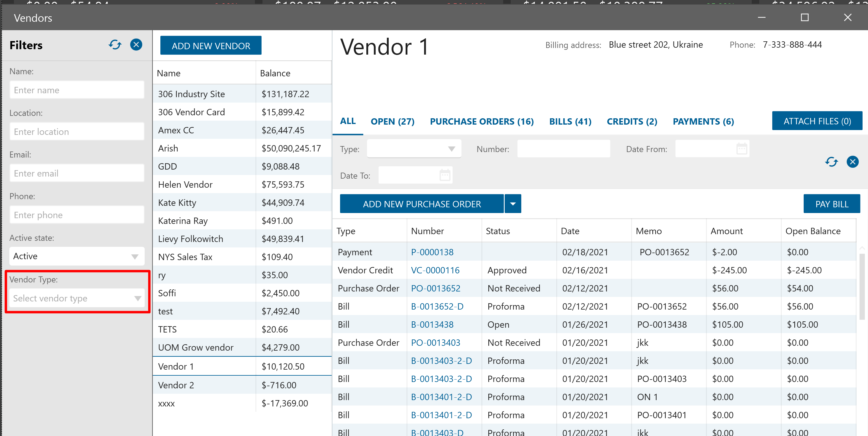This screenshot has width=868, height=436.
Task: Click the Add New Vendor button
Action: [211, 46]
